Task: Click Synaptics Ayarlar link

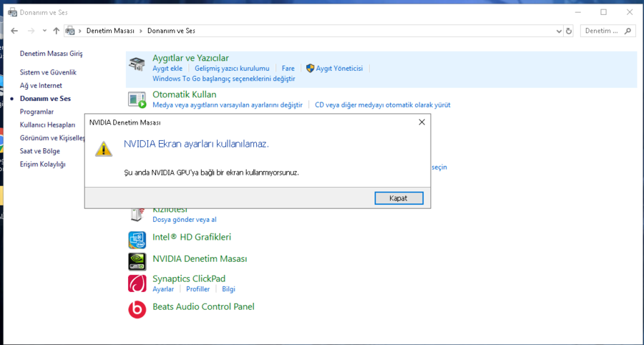Action: (163, 289)
